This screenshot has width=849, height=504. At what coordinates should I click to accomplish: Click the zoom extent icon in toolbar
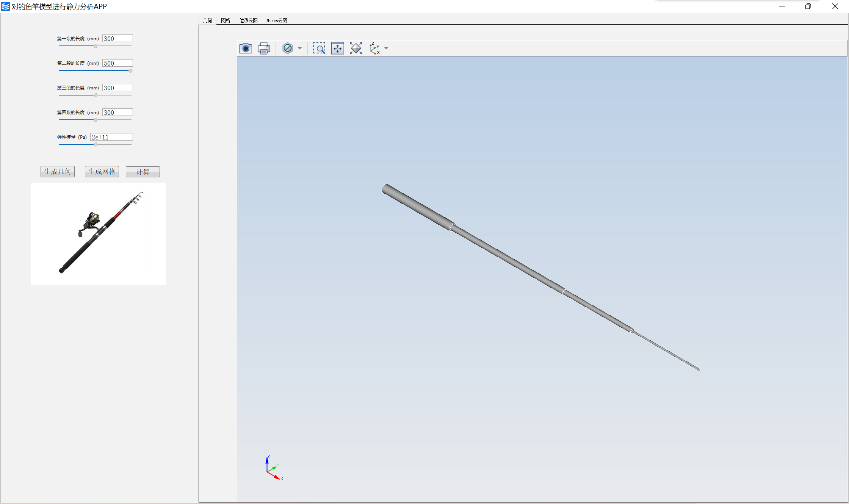tap(356, 48)
